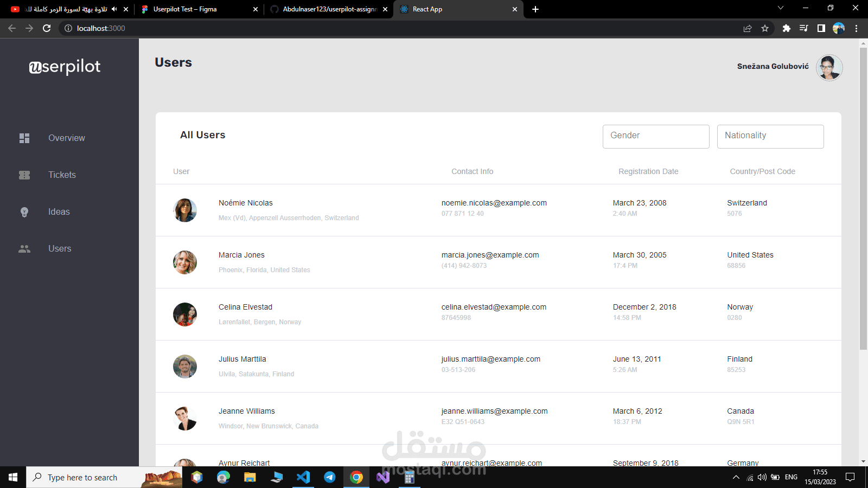Click email celina.elvestad@example.com
The image size is (868, 488).
494,307
